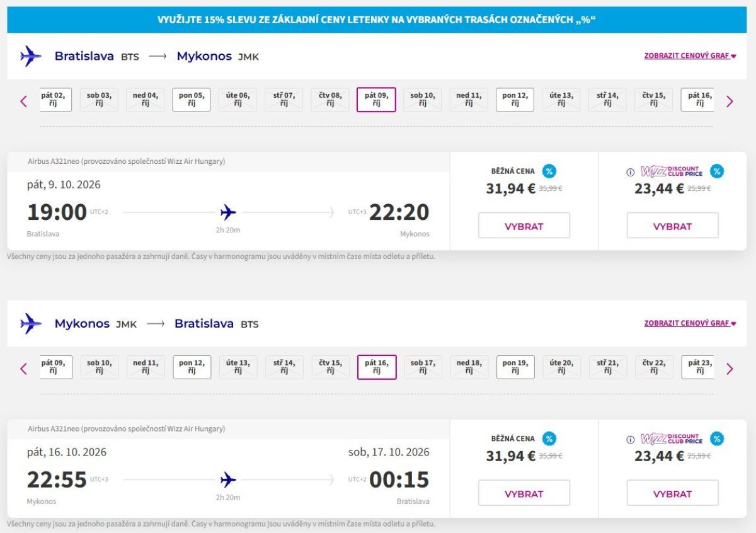The height and width of the screenshot is (533, 756).
Task: Click the right arrow in the outbound date carousel
Action: pos(730,101)
